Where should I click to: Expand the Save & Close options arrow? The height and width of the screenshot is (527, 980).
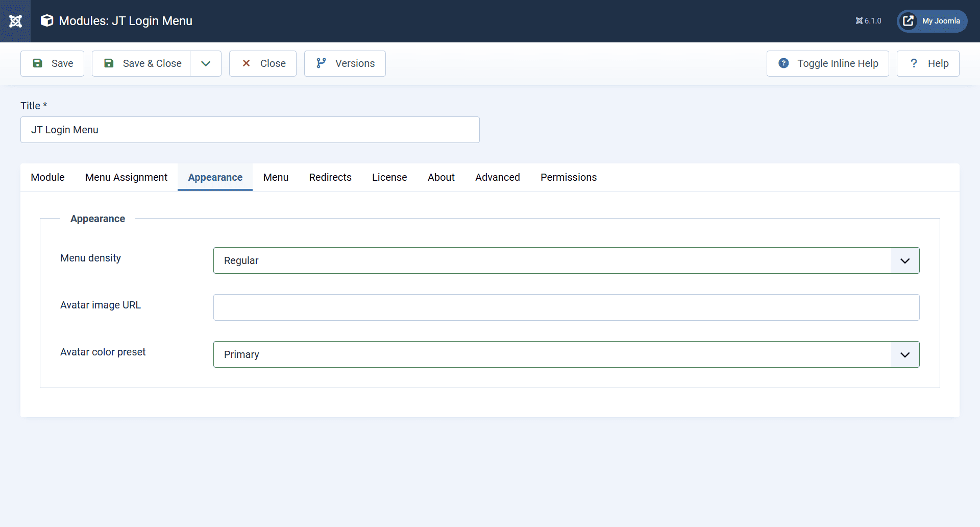click(x=206, y=63)
